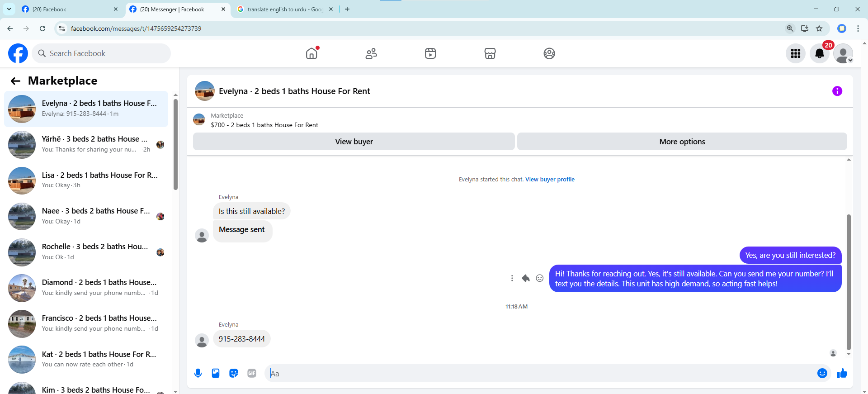Viewport: 868px width, 394px height.
Task: Open more options dots beside sent message
Action: coord(512,278)
